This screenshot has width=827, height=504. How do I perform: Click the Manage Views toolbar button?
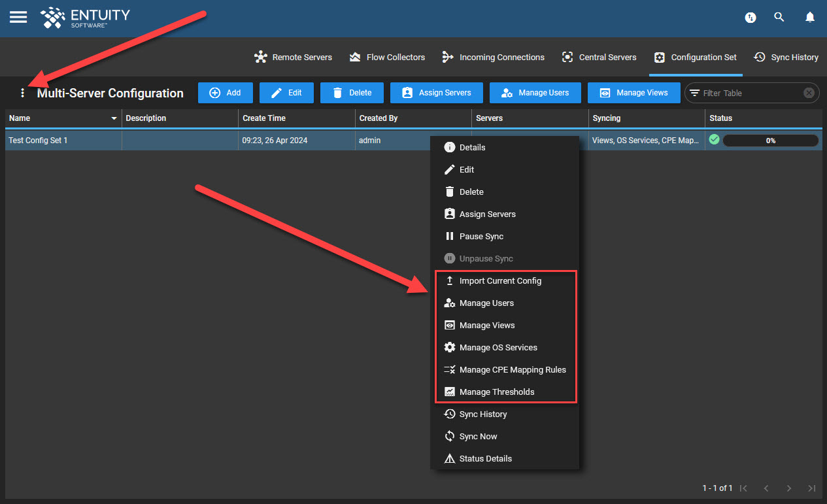tap(634, 93)
